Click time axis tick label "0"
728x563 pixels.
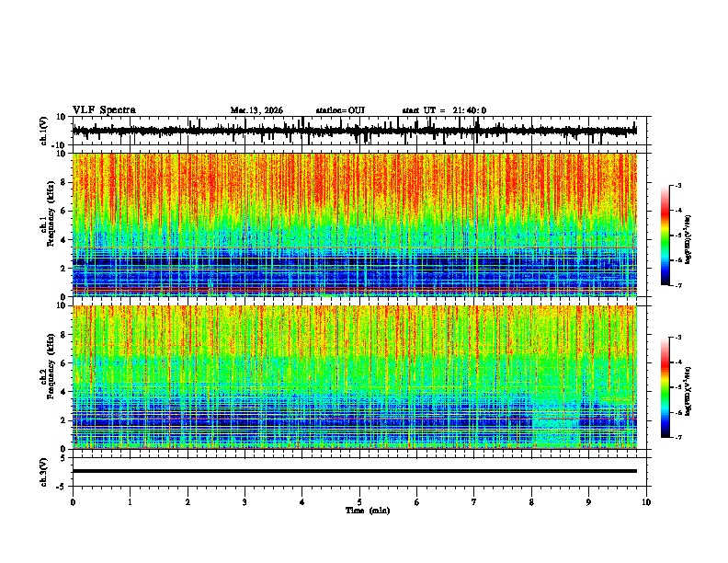(73, 502)
